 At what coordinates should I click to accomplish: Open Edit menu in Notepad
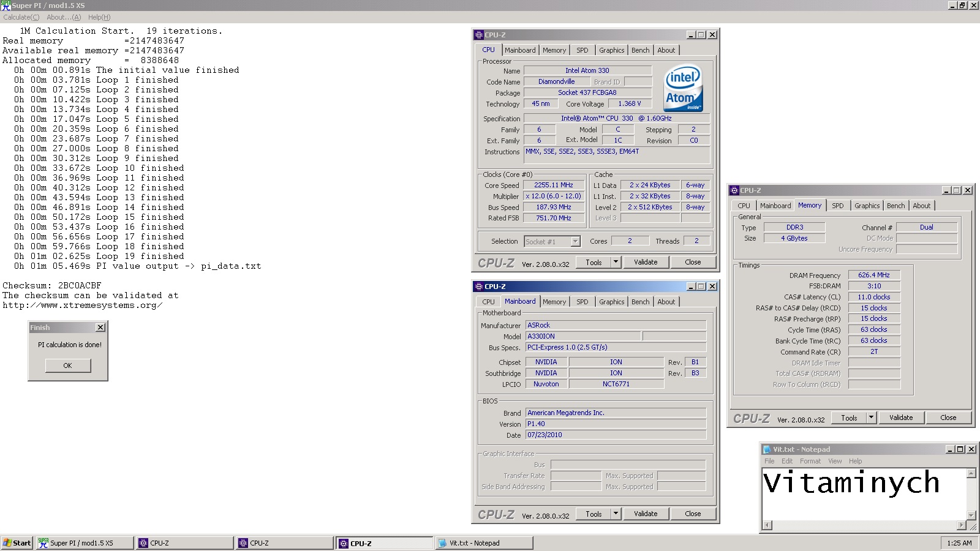[787, 461]
